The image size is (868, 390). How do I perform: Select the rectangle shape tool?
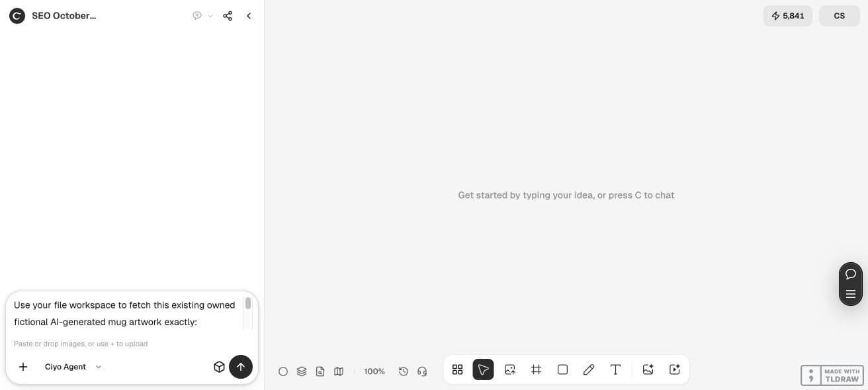(x=563, y=369)
